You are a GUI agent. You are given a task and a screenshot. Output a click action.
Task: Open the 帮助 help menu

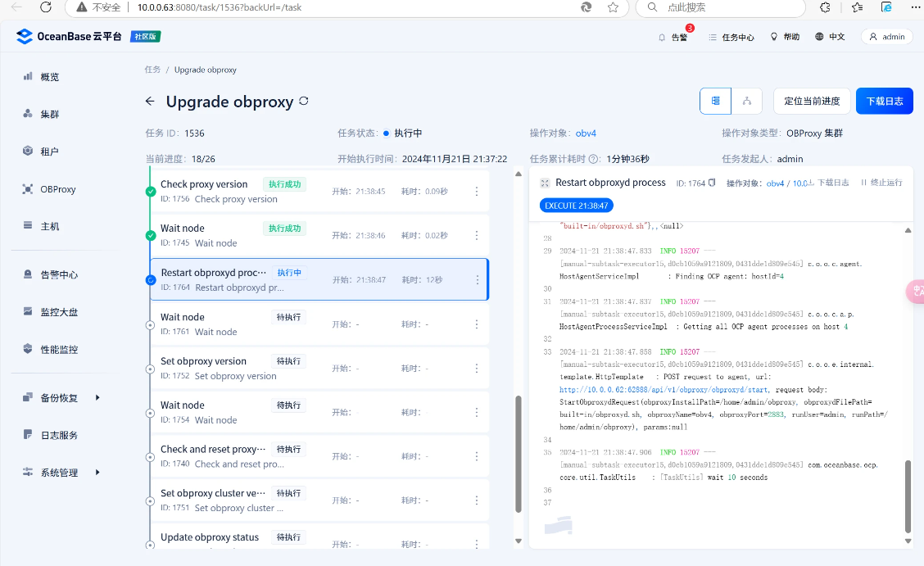[785, 37]
